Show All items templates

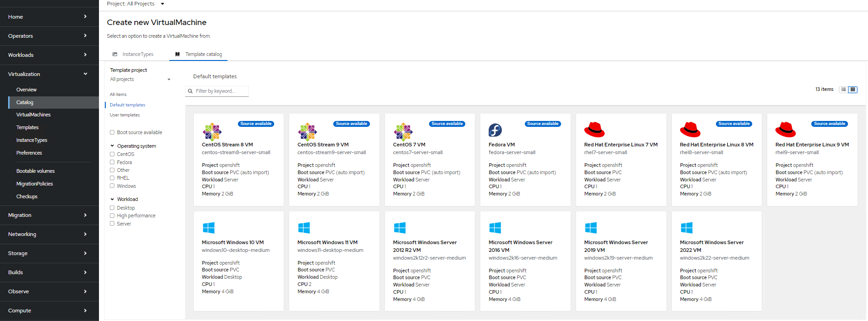pyautogui.click(x=118, y=95)
